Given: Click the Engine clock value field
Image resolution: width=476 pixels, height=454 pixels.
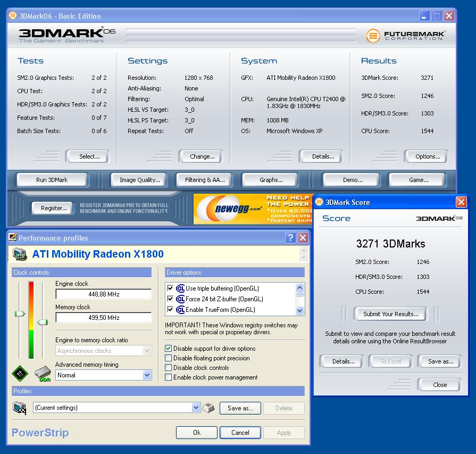Looking at the screenshot, I should click(x=104, y=294).
